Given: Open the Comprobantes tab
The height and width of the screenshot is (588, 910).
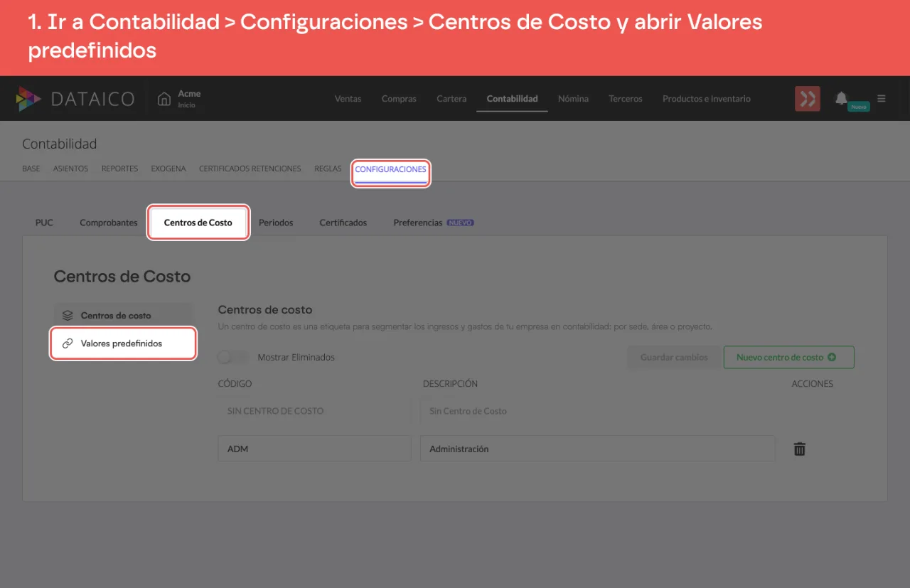Looking at the screenshot, I should 109,223.
